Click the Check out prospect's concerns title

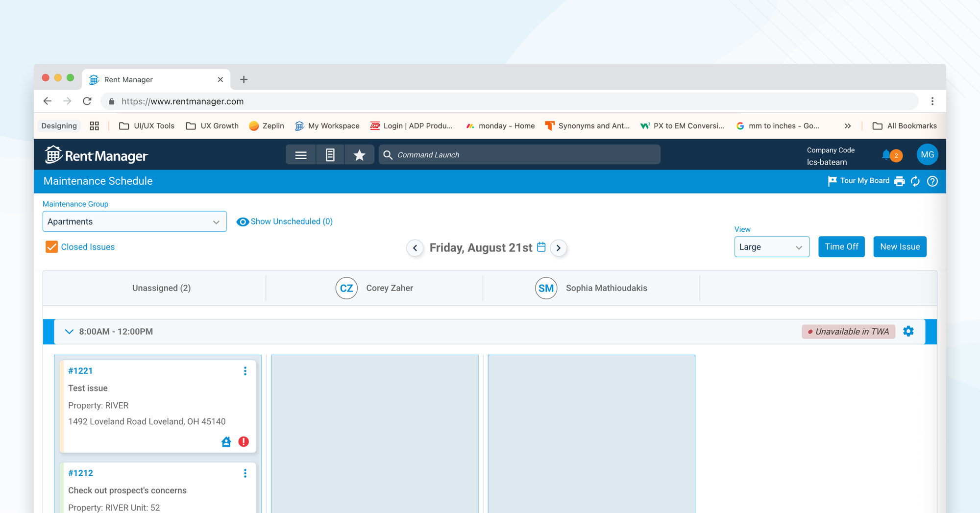point(127,490)
